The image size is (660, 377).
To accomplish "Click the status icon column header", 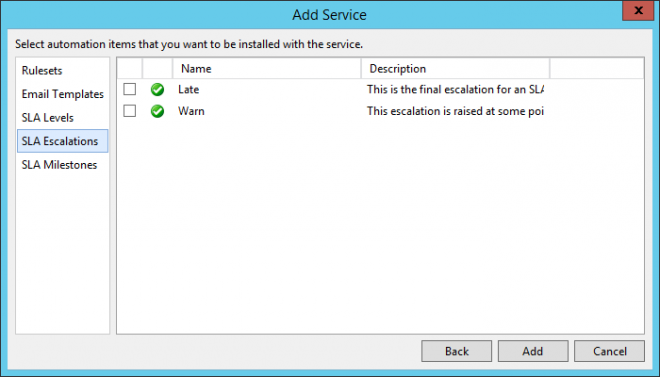I will (x=157, y=69).
